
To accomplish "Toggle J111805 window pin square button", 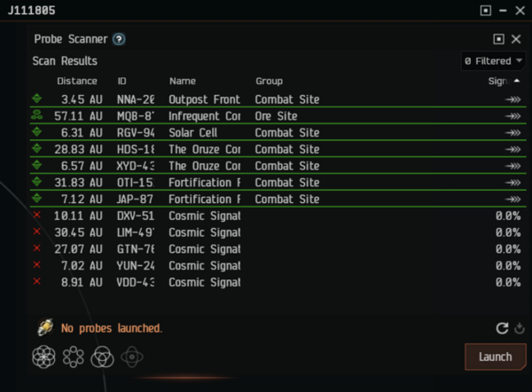I will 485,11.
